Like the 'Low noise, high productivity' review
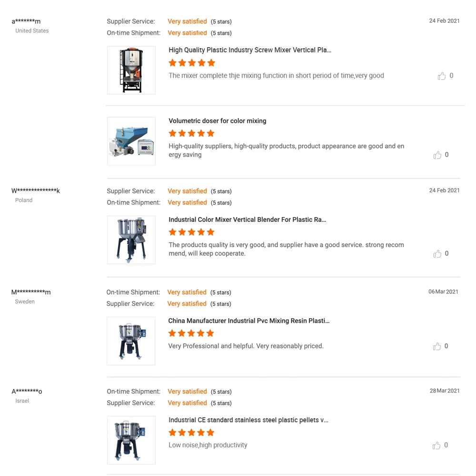 (x=436, y=446)
